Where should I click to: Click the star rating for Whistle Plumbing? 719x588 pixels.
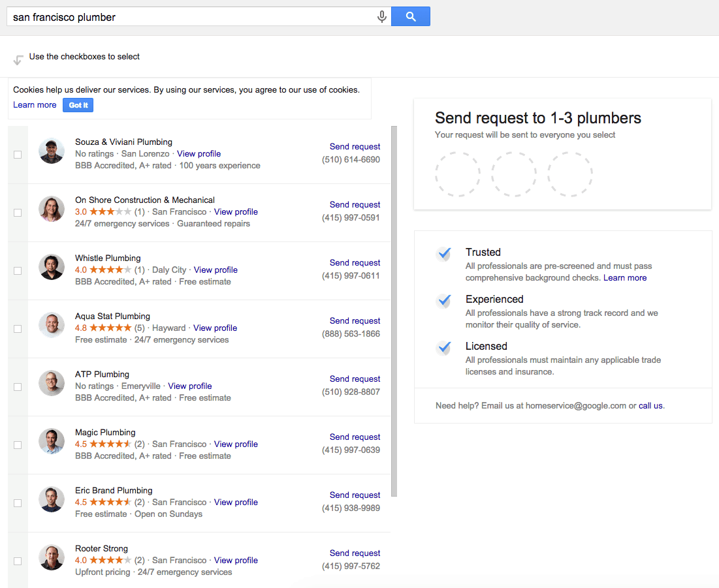pyautogui.click(x=110, y=270)
